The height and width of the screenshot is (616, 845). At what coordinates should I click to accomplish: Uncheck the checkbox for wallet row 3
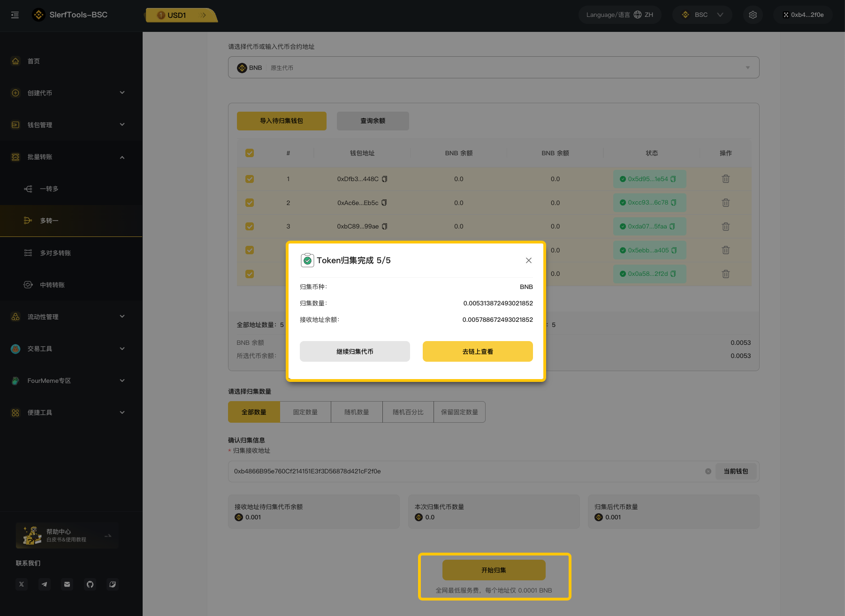[250, 227]
